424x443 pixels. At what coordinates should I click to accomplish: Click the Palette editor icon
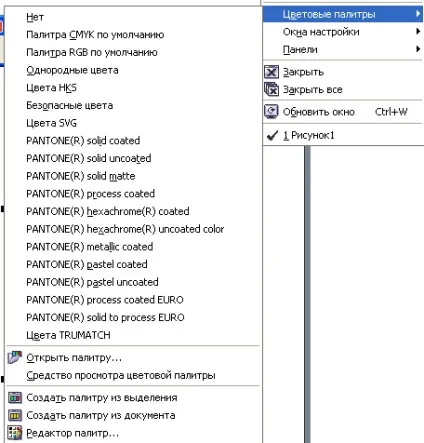click(15, 433)
